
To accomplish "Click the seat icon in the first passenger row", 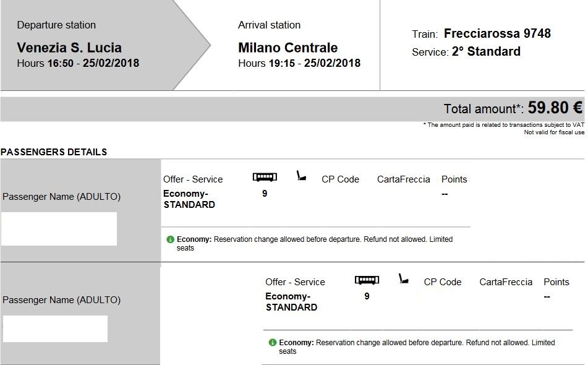I will pyautogui.click(x=301, y=177).
